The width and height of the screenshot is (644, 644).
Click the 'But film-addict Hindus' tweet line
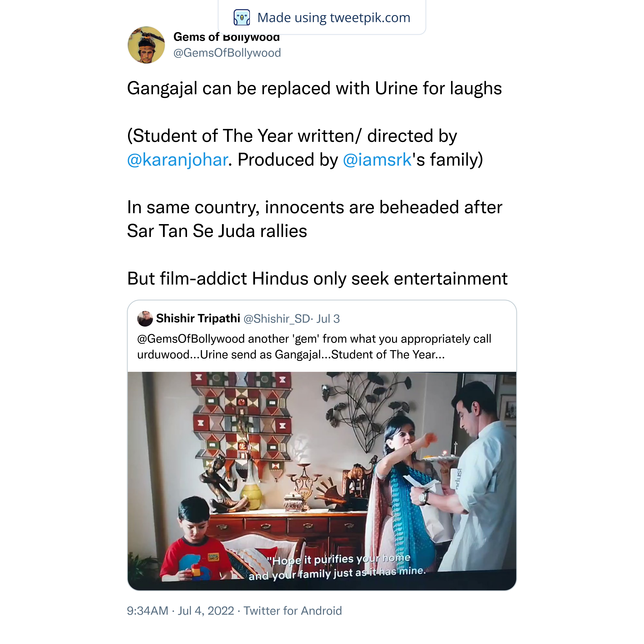[317, 278]
